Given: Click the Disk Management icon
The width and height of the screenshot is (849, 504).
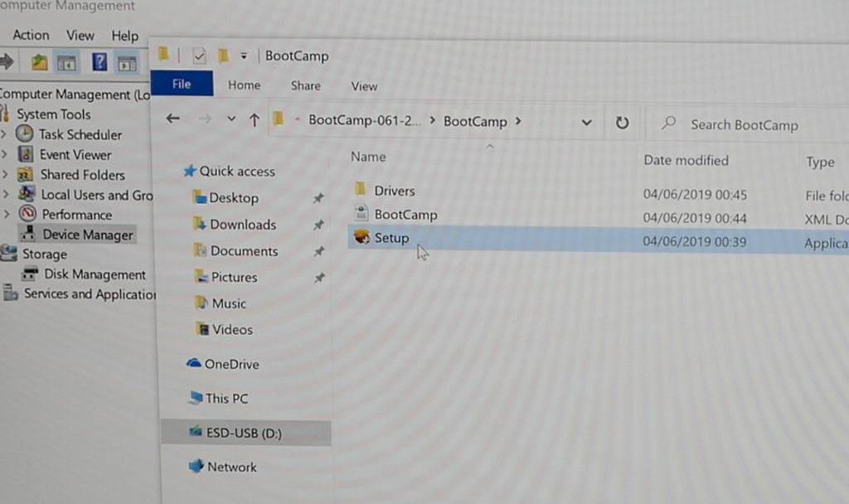Looking at the screenshot, I should [x=30, y=274].
